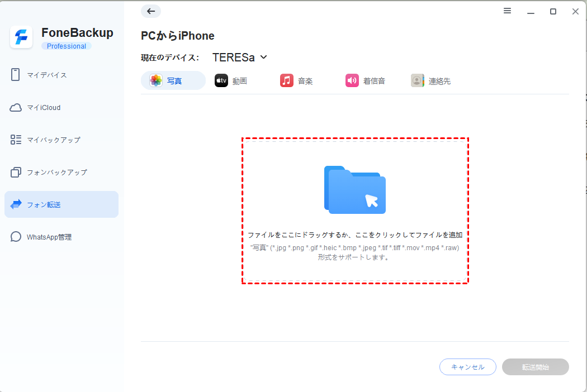Click the マイバックアップ list icon
This screenshot has height=392, width=587.
[x=16, y=140]
